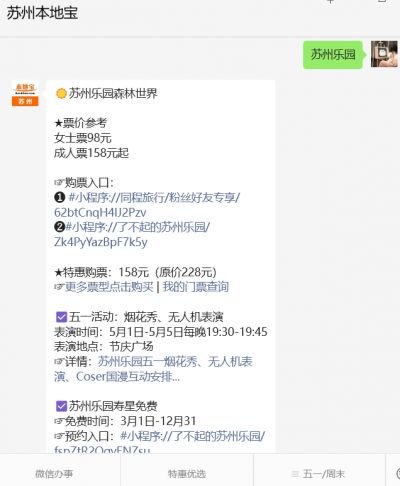The height and width of the screenshot is (486, 400).
Task: Click the yellow sun icon before 苏州乐园森林世界
Action: [x=61, y=94]
